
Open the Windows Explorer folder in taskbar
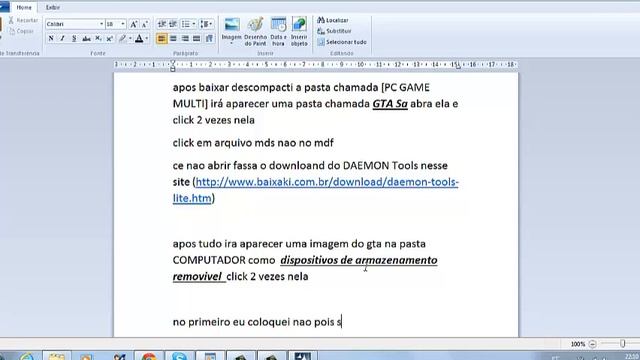click(x=56, y=357)
